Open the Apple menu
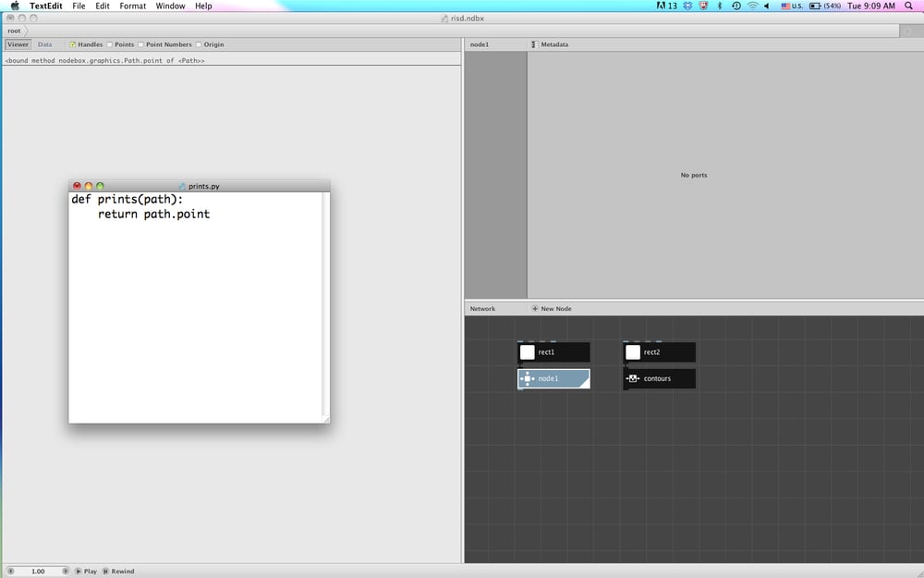Viewport: 924px width, 578px height. pos(15,6)
